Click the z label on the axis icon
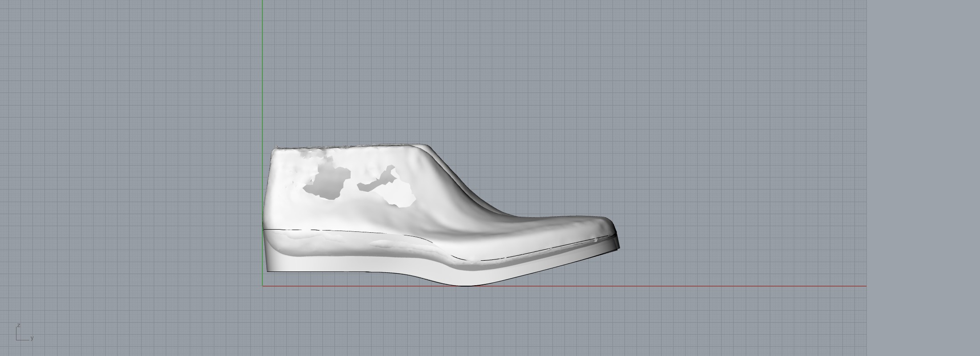The height and width of the screenshot is (356, 980). pos(18,325)
